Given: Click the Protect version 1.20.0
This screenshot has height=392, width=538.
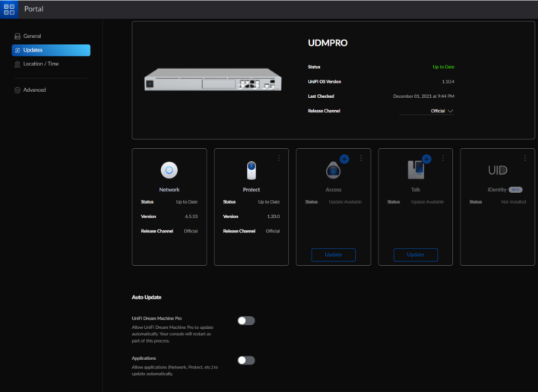Looking at the screenshot, I should click(274, 217).
